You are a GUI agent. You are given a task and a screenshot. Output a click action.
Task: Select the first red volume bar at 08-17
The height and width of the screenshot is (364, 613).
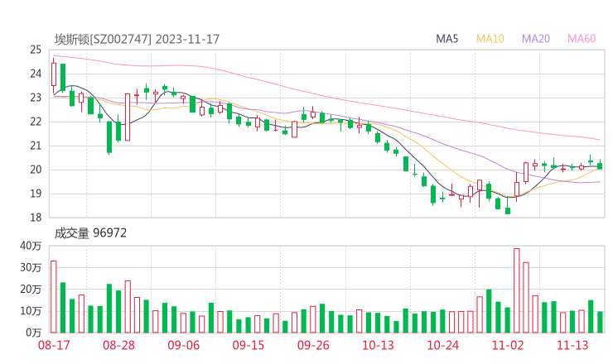(54, 297)
